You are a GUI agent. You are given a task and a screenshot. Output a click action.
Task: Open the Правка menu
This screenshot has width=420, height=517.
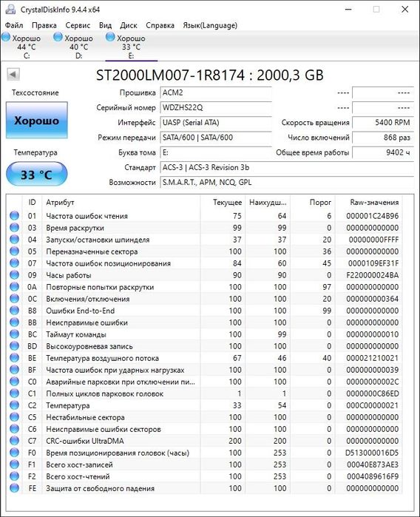[44, 25]
